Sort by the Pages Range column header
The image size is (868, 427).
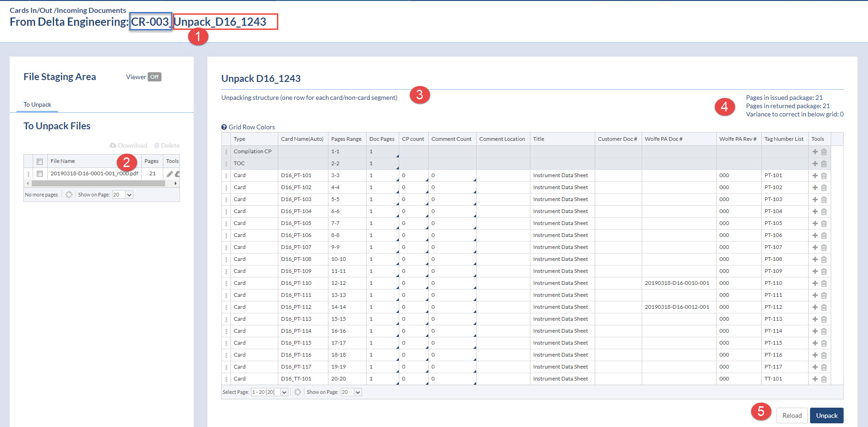pos(346,139)
